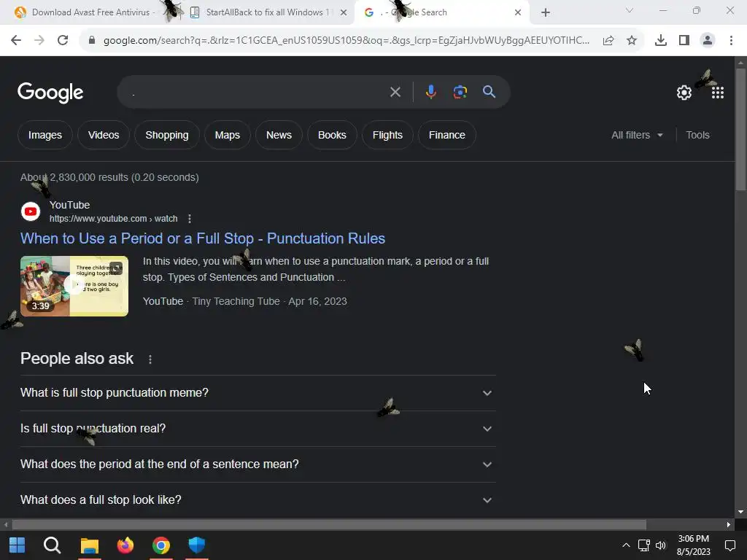The width and height of the screenshot is (747, 560).
Task: Expand 'What does a full stop look like?'
Action: (x=258, y=500)
